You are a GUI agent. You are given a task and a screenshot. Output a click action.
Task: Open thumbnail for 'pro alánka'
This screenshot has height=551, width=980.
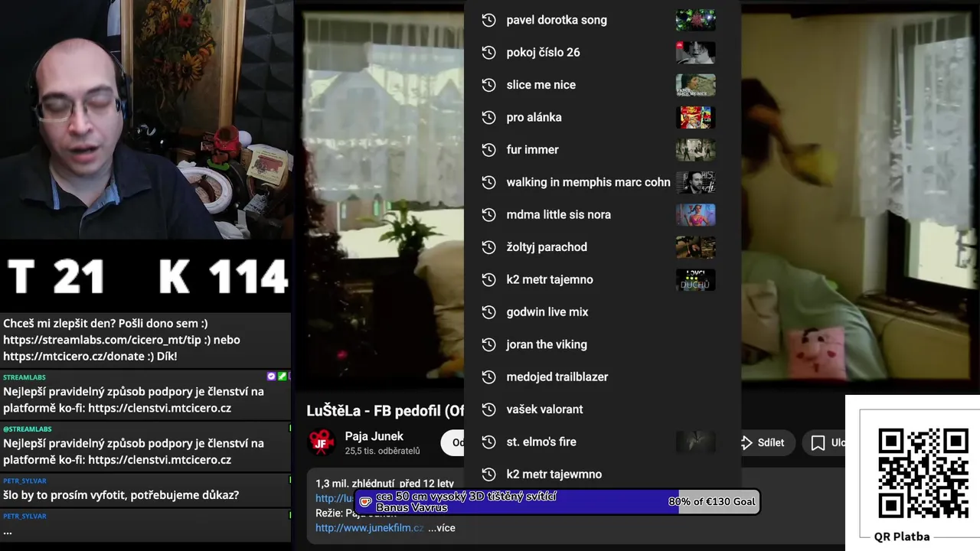(695, 117)
